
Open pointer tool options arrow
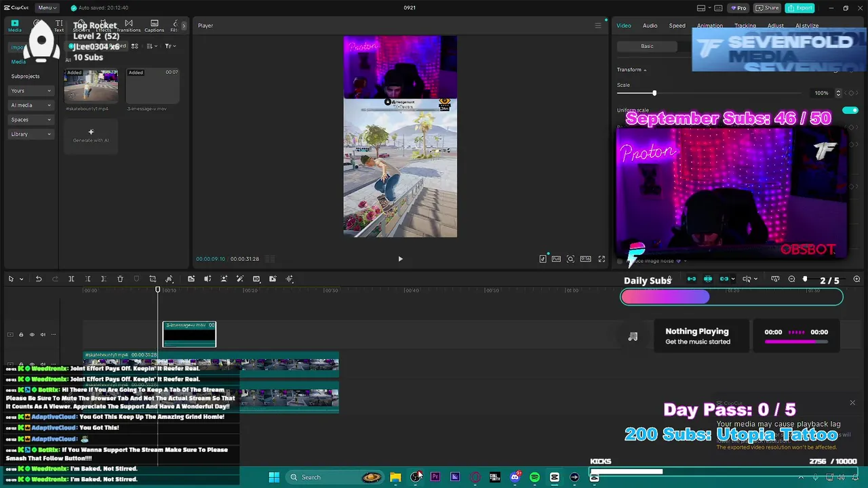click(21, 279)
